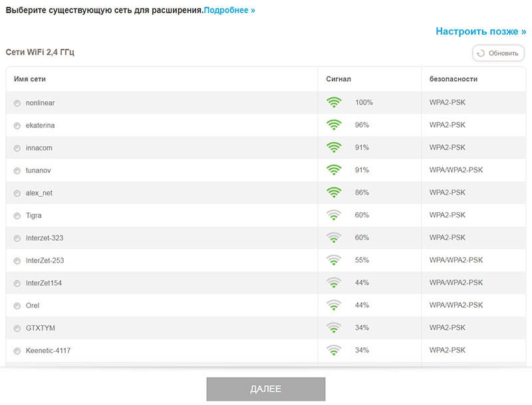The height and width of the screenshot is (405, 532).
Task: Select the ekaterina network radio button
Action: (17, 126)
